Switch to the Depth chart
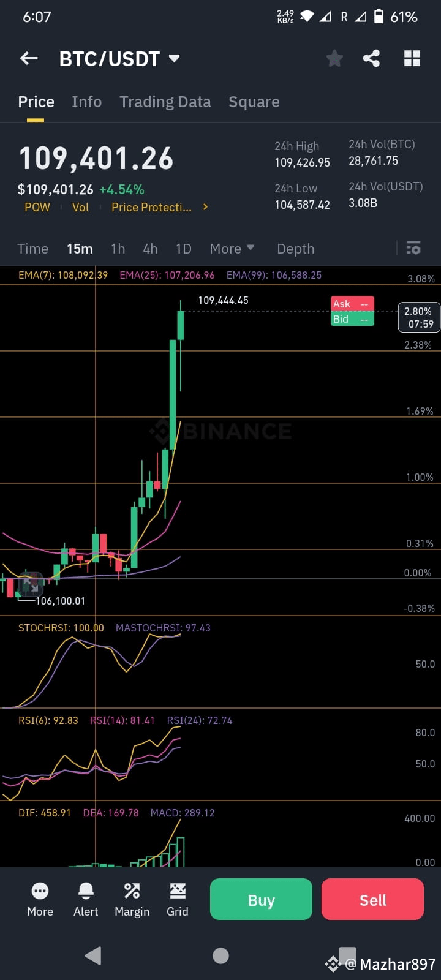 click(295, 249)
